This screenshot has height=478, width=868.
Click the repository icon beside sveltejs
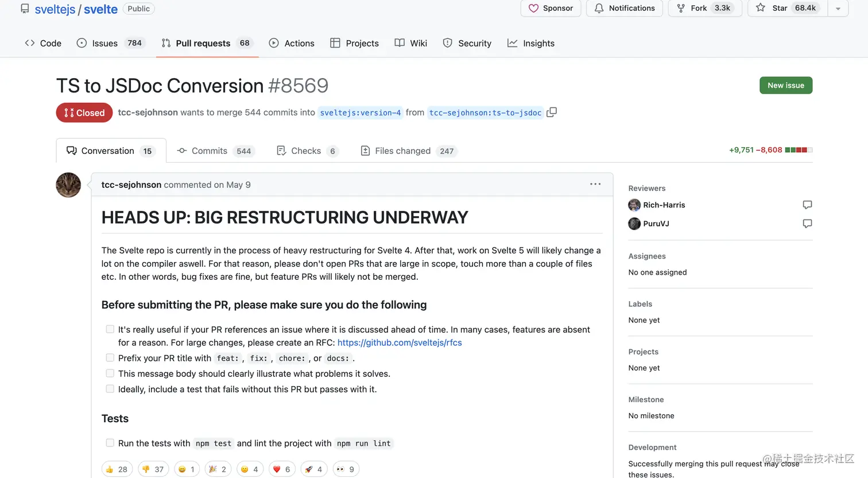25,9
